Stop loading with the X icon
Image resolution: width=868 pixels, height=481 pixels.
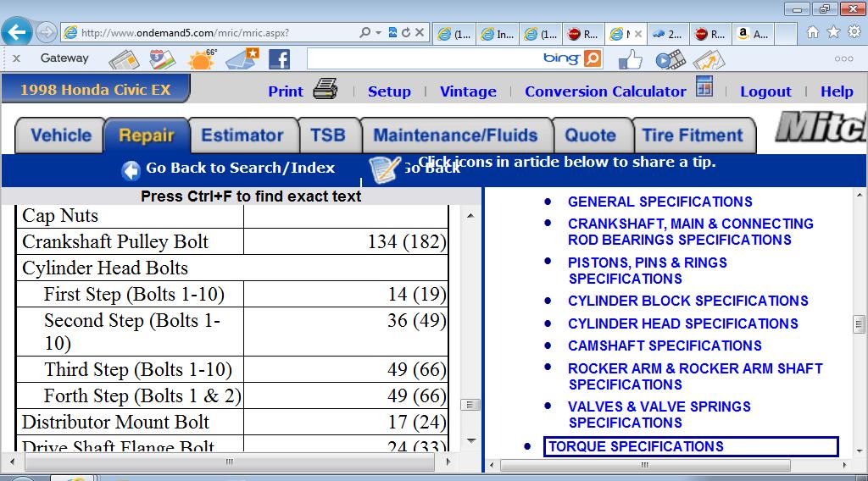coord(420,33)
